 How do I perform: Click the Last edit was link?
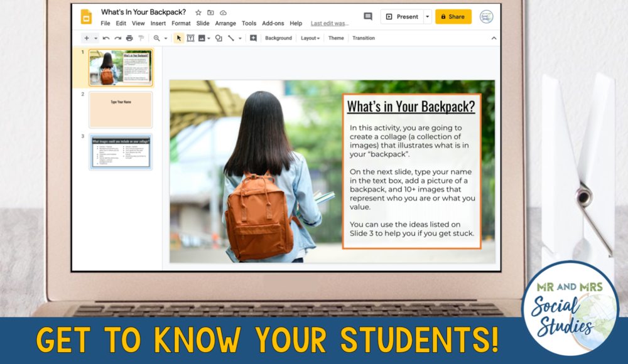[x=330, y=23]
